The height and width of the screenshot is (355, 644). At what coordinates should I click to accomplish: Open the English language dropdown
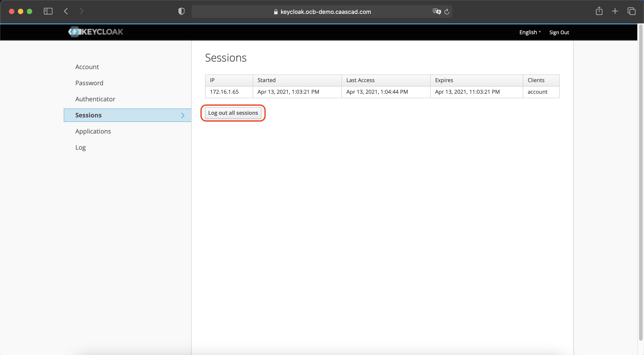point(530,32)
